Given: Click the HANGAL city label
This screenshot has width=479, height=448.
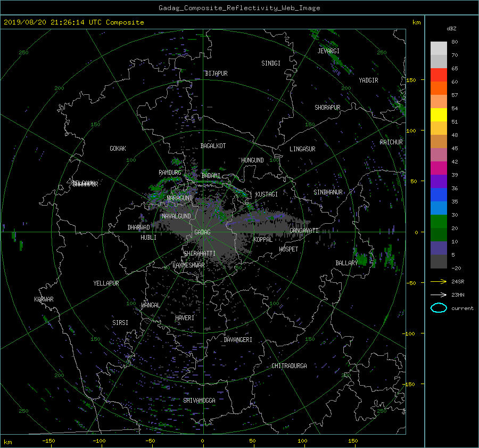Looking at the screenshot, I should 150,305.
